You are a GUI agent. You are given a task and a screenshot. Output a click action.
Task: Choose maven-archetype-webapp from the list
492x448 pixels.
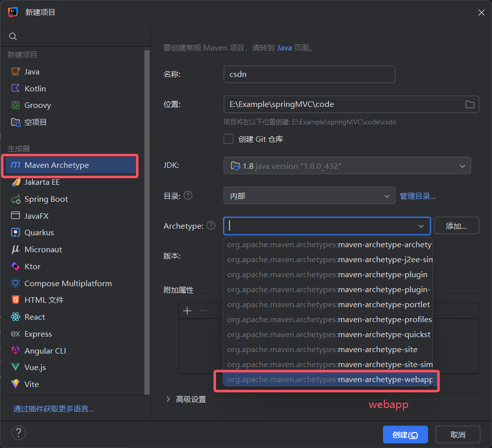[x=327, y=380]
